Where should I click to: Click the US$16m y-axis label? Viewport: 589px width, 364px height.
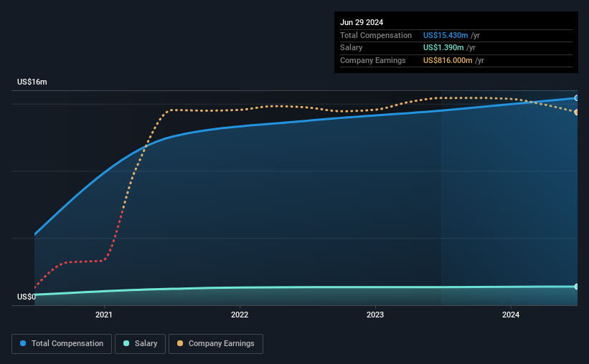click(x=32, y=82)
